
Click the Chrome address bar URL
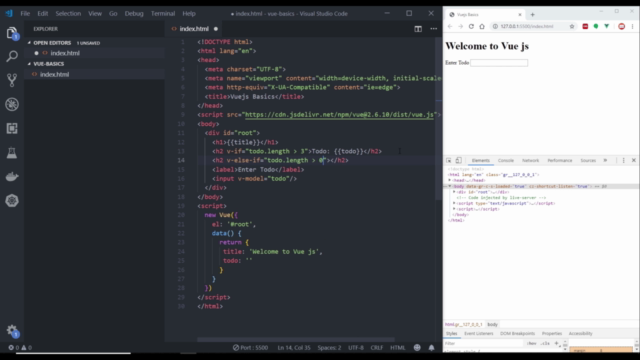527,27
